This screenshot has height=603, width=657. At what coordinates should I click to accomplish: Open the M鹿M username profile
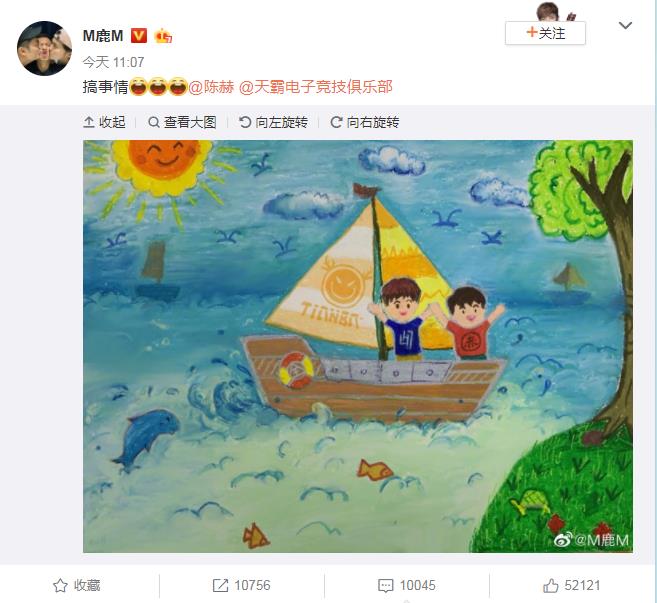pos(103,36)
